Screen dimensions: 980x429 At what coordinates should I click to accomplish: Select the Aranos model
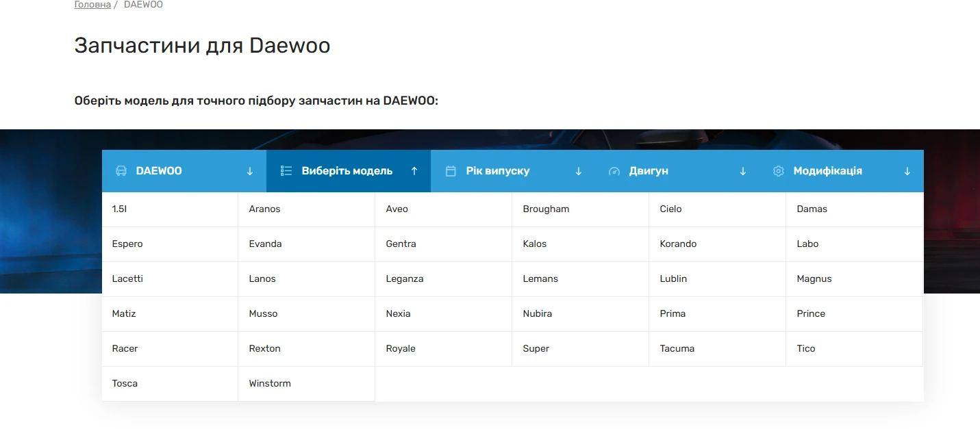307,209
